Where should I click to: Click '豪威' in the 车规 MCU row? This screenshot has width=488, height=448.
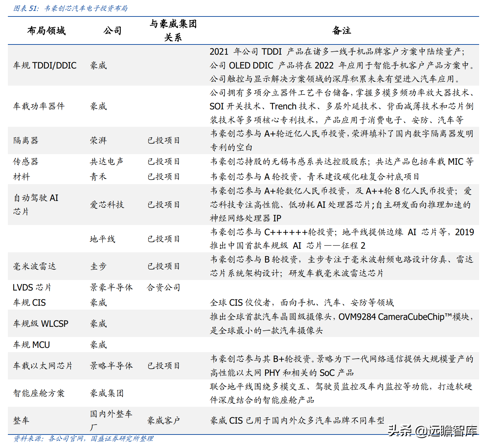98,345
